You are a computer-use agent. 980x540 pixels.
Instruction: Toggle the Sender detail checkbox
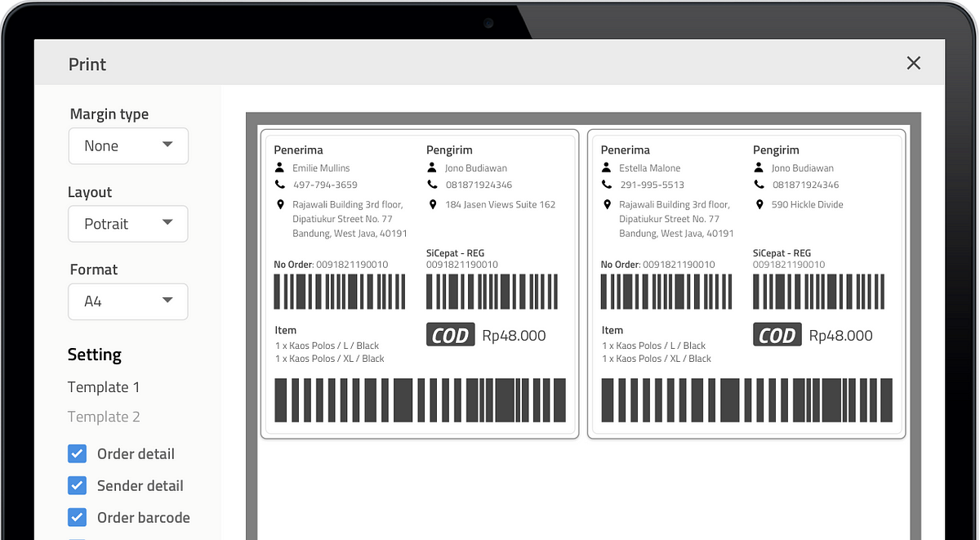(x=77, y=485)
